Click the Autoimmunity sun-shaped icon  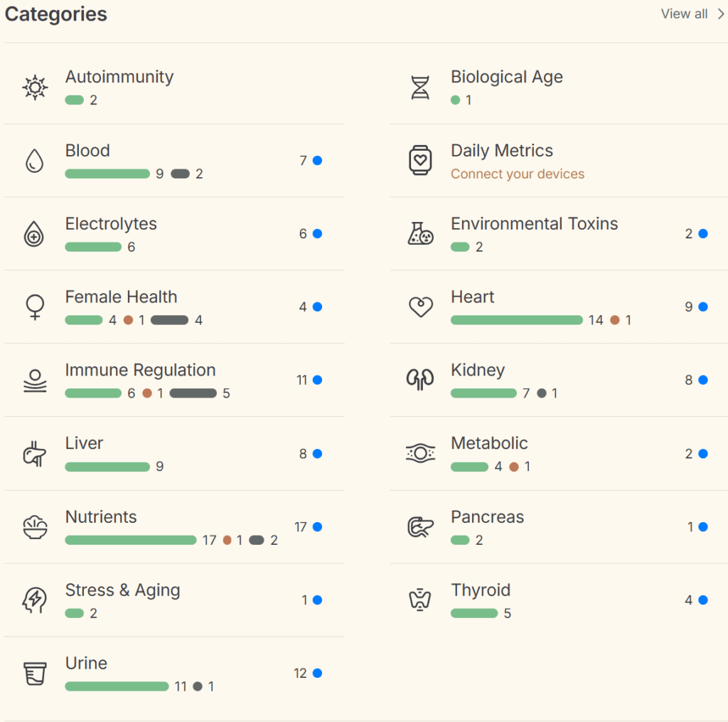pyautogui.click(x=35, y=87)
